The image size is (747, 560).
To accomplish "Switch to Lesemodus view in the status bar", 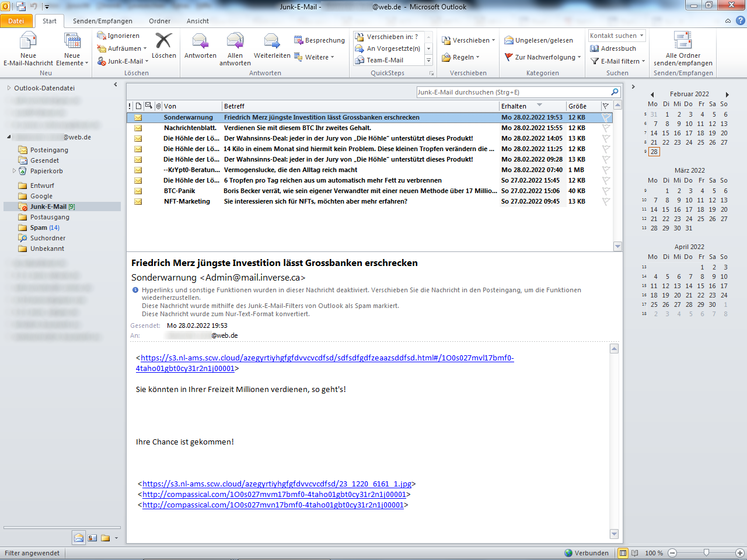I will pyautogui.click(x=636, y=553).
